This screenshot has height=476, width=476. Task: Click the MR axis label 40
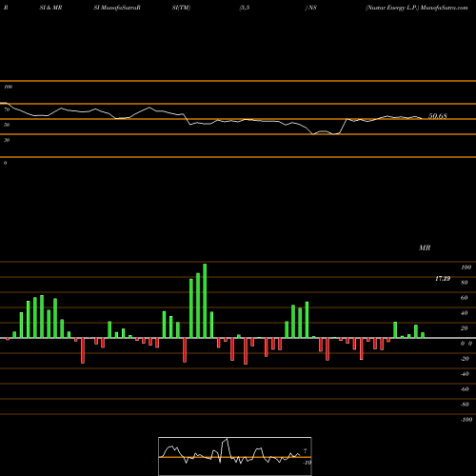coord(465,313)
